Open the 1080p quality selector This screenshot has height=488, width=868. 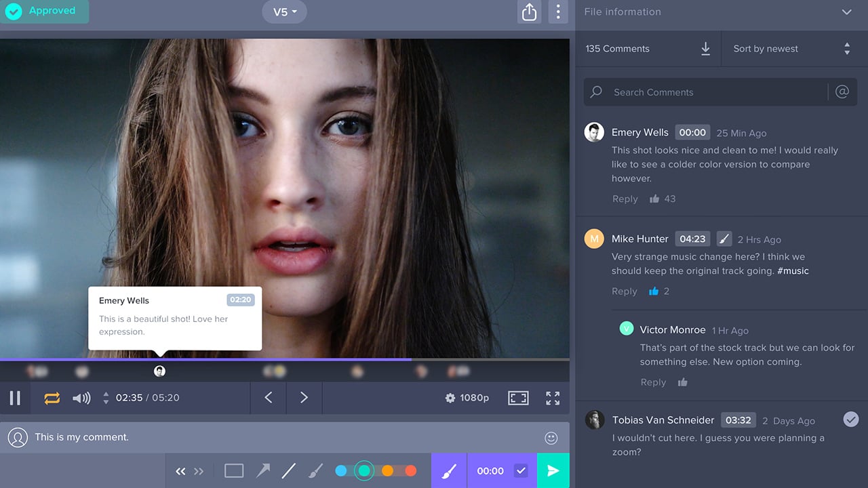(475, 398)
